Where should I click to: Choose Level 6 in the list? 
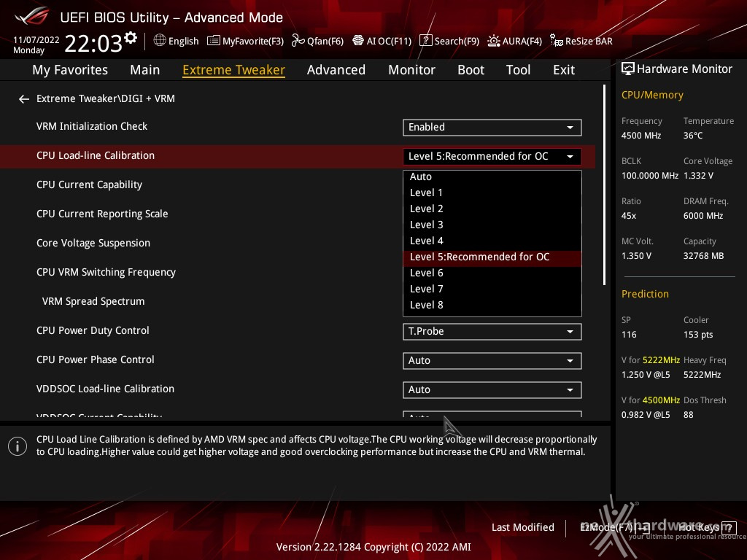click(492, 273)
